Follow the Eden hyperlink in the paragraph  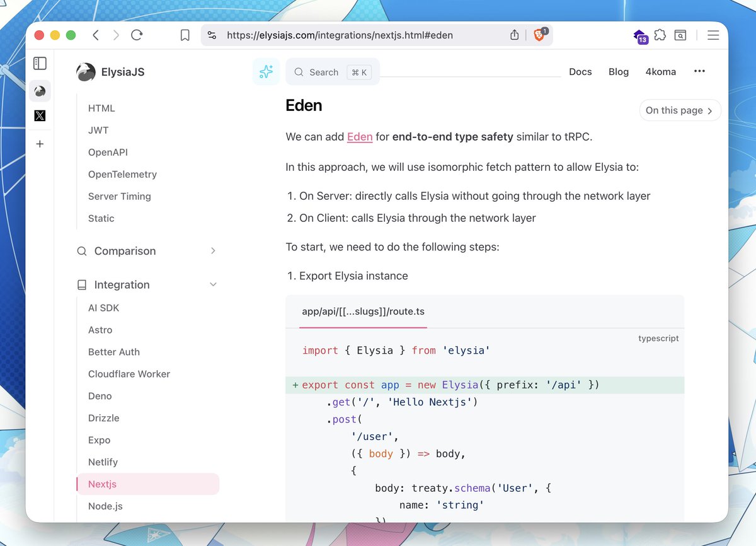[360, 136]
